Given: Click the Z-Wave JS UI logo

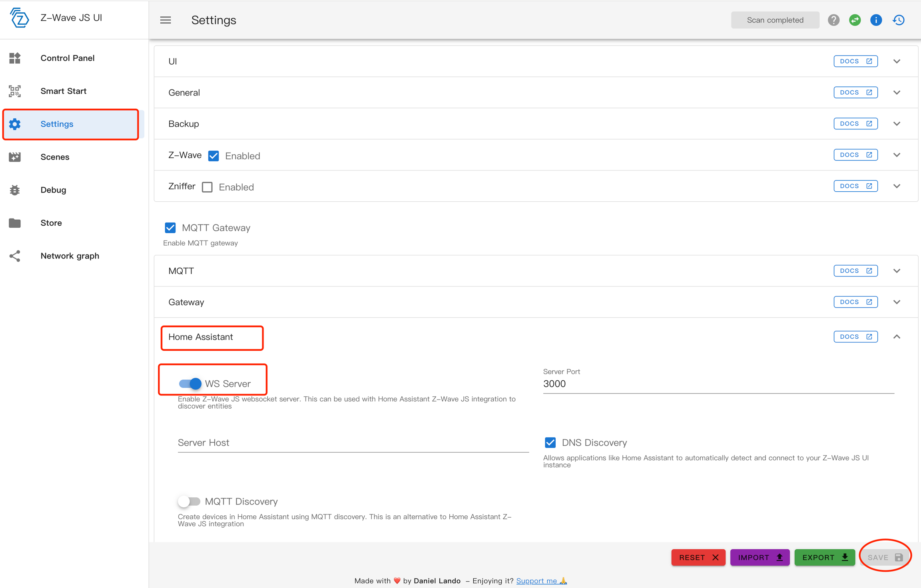Looking at the screenshot, I should click(19, 18).
